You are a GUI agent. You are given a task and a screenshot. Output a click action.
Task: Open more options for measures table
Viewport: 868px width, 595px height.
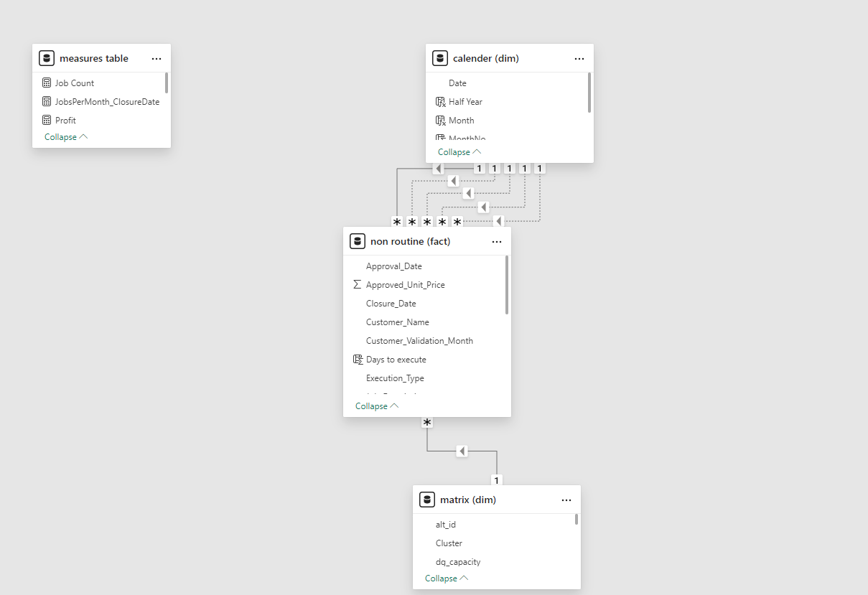tap(157, 59)
